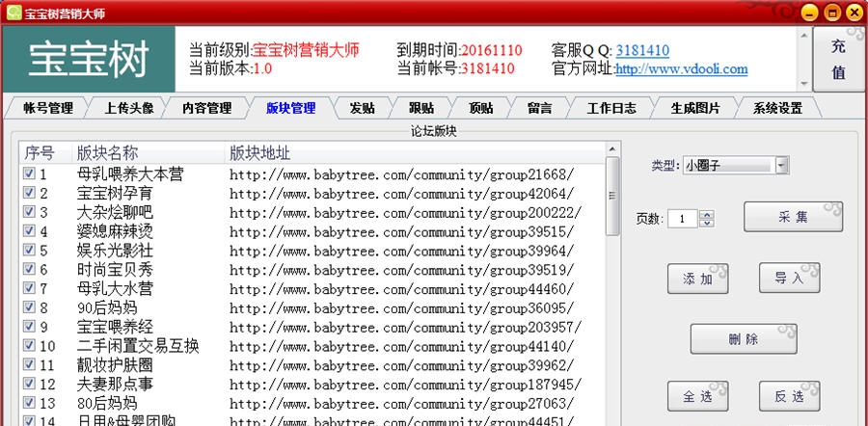Image resolution: width=868 pixels, height=426 pixels.
Task: Click the 页数 number input field
Action: click(683, 219)
